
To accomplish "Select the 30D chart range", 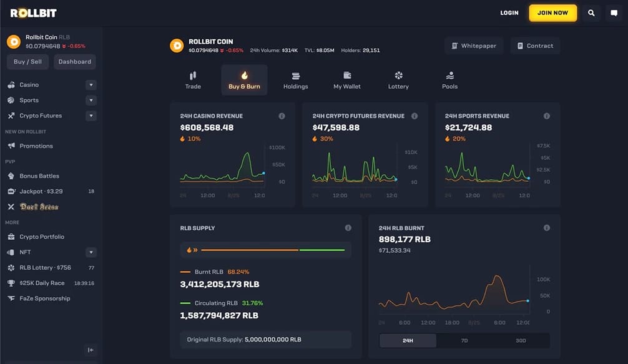I will (x=521, y=340).
